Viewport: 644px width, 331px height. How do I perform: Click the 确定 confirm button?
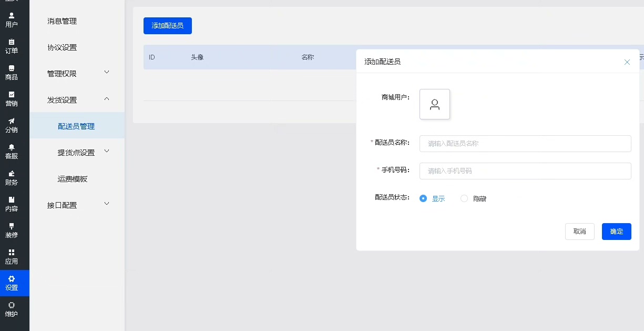coord(616,232)
